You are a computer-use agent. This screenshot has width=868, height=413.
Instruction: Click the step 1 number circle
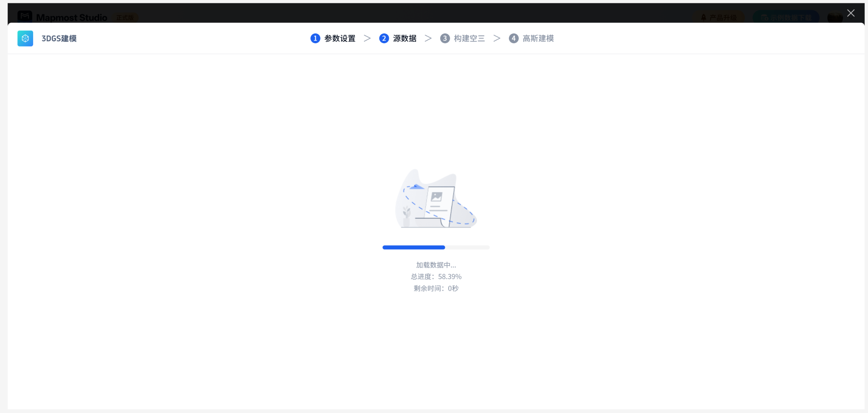315,39
